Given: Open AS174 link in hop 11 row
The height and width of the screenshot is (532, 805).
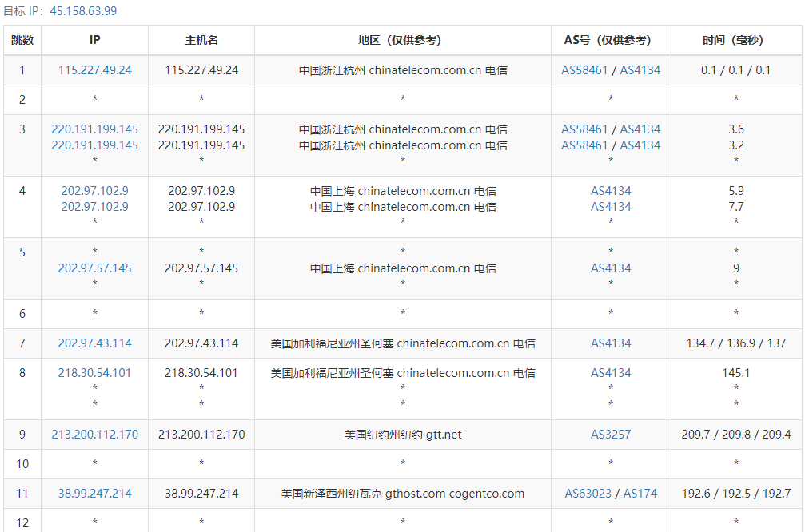Looking at the screenshot, I should [640, 494].
